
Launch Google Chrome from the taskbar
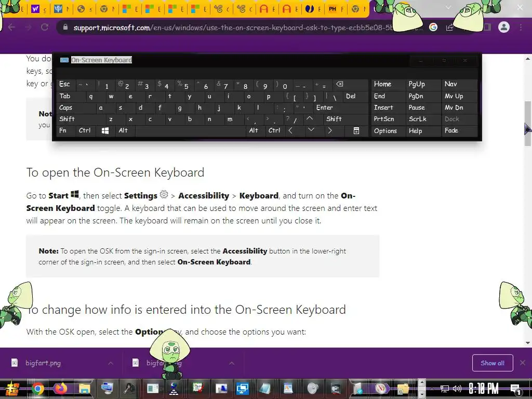pos(37,388)
